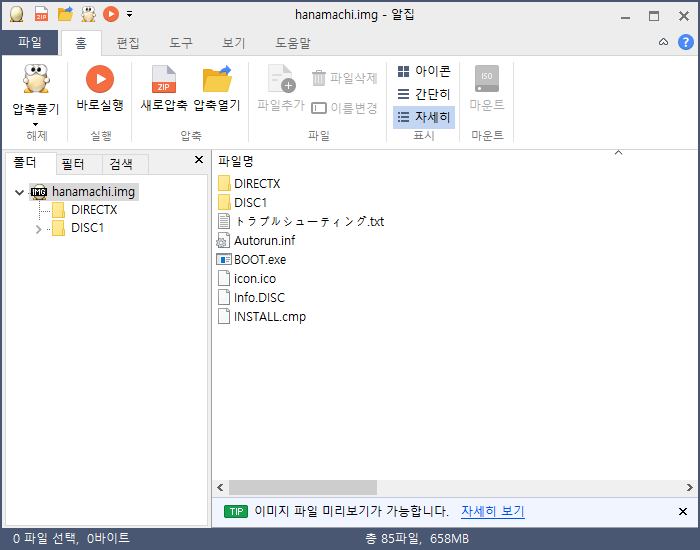This screenshot has width=700, height=550.
Task: Open the 파일 menu
Action: click(x=30, y=43)
